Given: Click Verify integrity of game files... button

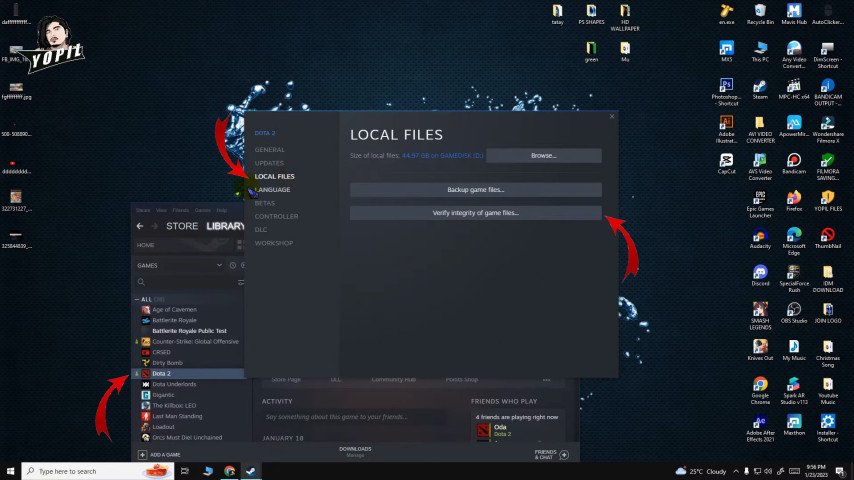Looking at the screenshot, I should tap(475, 213).
